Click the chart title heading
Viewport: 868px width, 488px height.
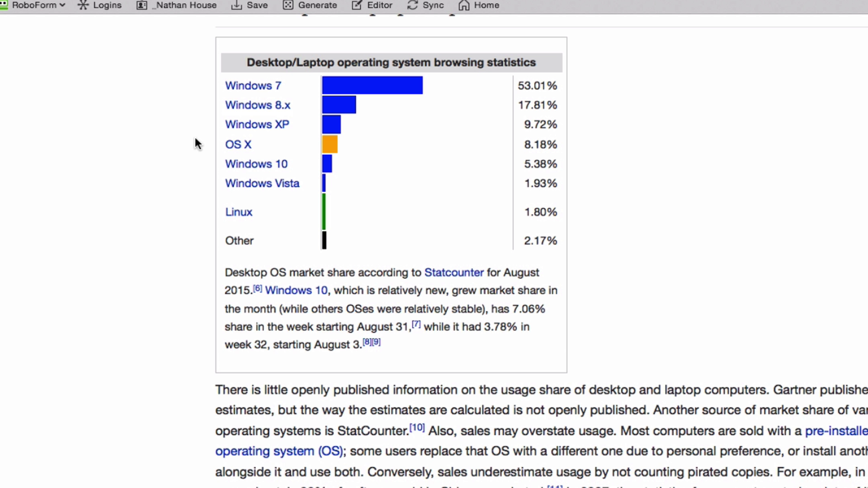point(392,62)
